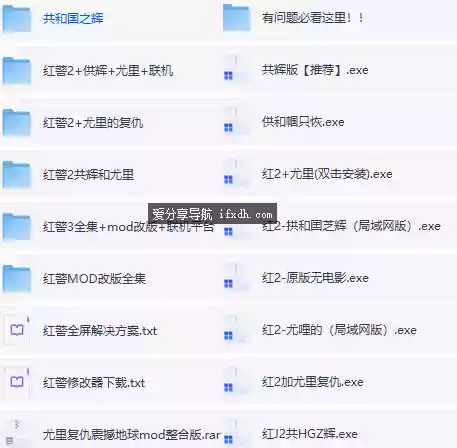Click exe icon for 红J2共HGZ辉.exe
This screenshot has height=448, width=457.
click(x=236, y=432)
